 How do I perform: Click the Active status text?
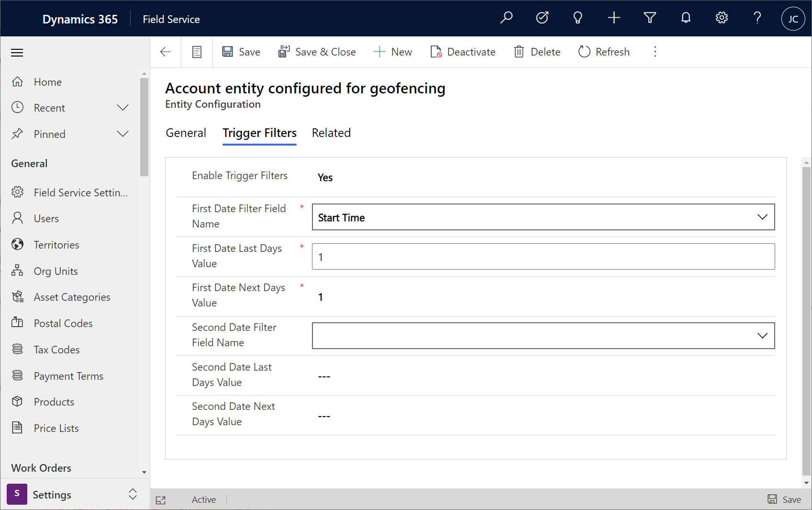click(x=204, y=499)
